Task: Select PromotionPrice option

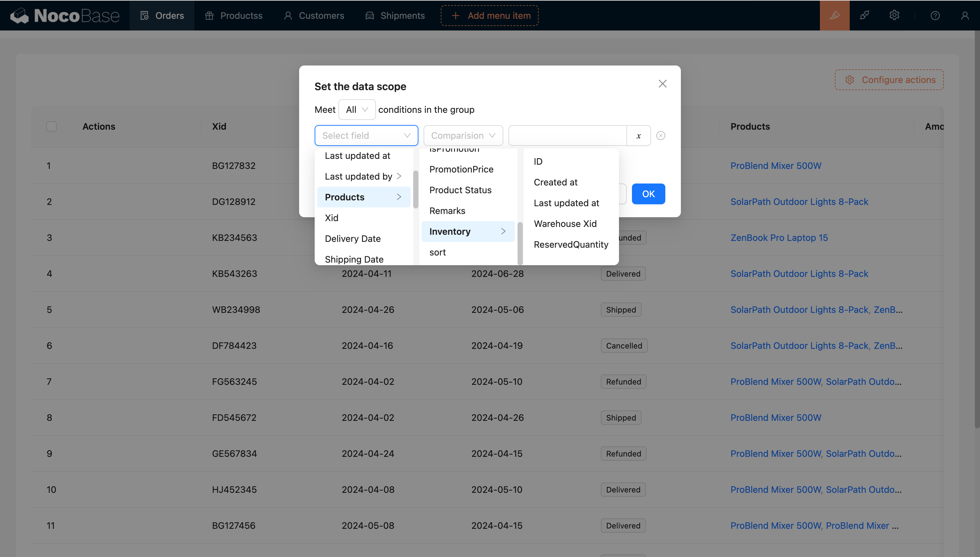Action: click(468, 169)
